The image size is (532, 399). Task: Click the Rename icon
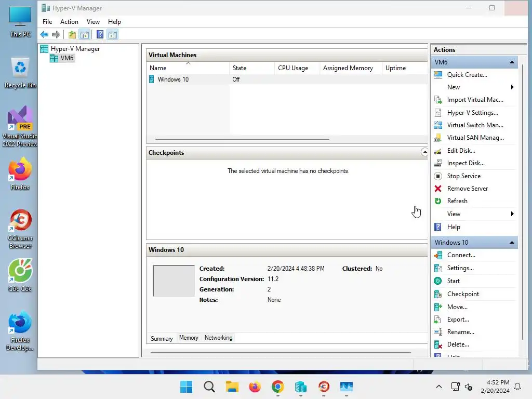click(438, 332)
